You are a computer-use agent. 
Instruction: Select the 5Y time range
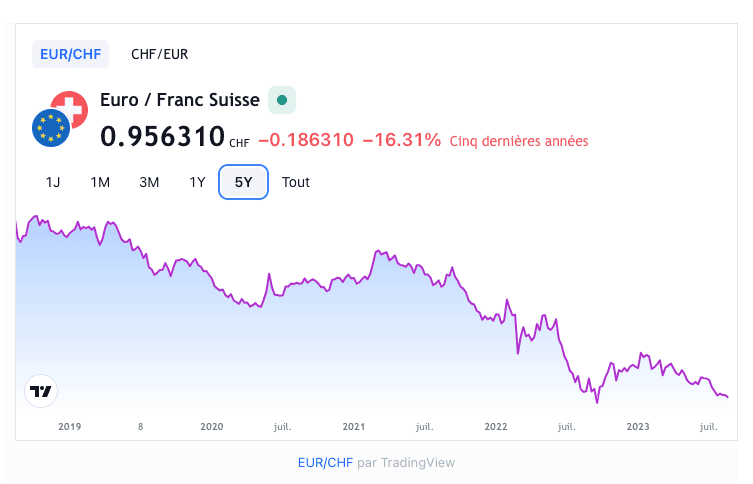click(x=244, y=182)
